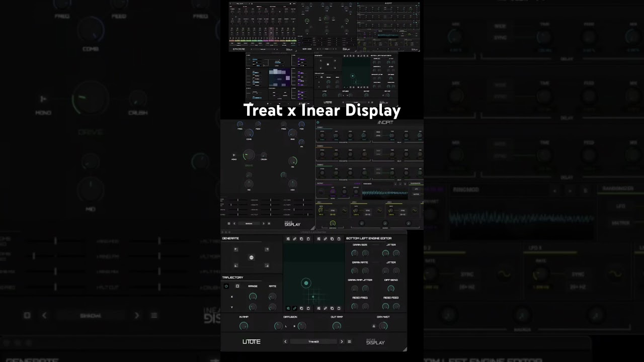Select Generate top-right corner icon
The image size is (644, 362).
(267, 249)
